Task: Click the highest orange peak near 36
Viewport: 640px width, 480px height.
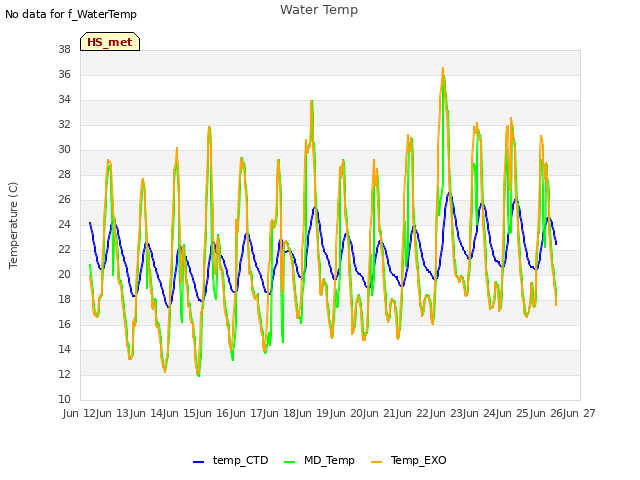Action: [443, 69]
